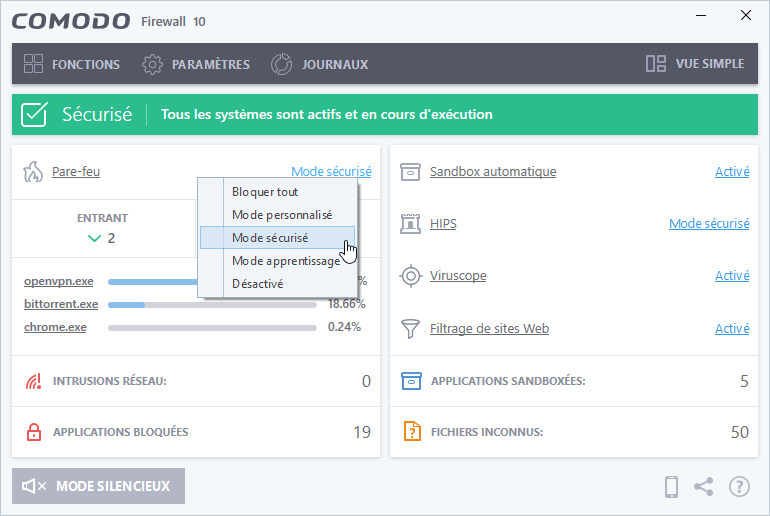Open the help question mark icon

[x=740, y=487]
